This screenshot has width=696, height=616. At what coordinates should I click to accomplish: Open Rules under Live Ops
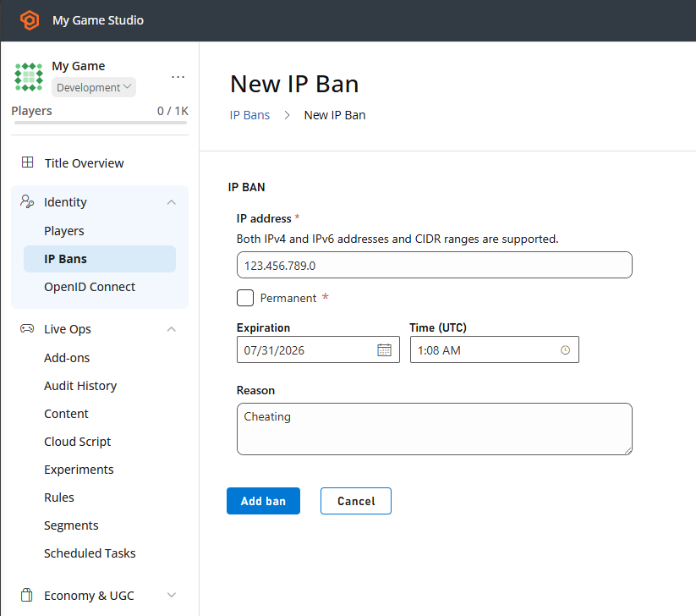[x=59, y=498]
